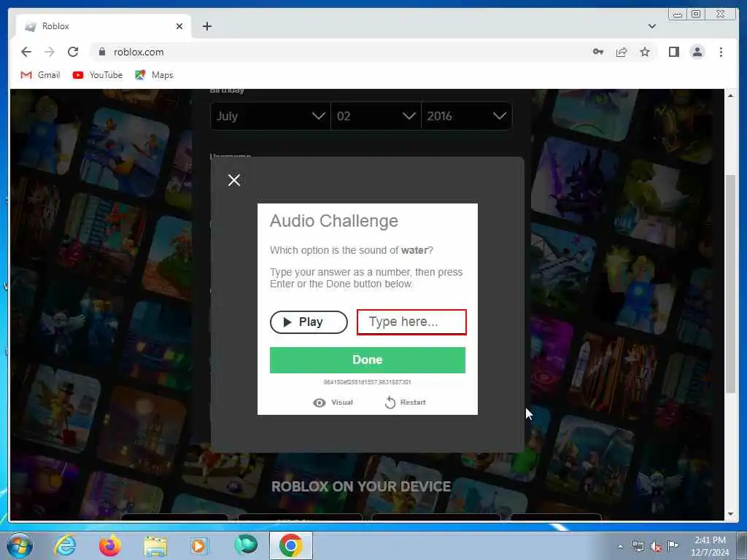Open a new browser tab
This screenshot has width=747, height=560.
click(206, 26)
